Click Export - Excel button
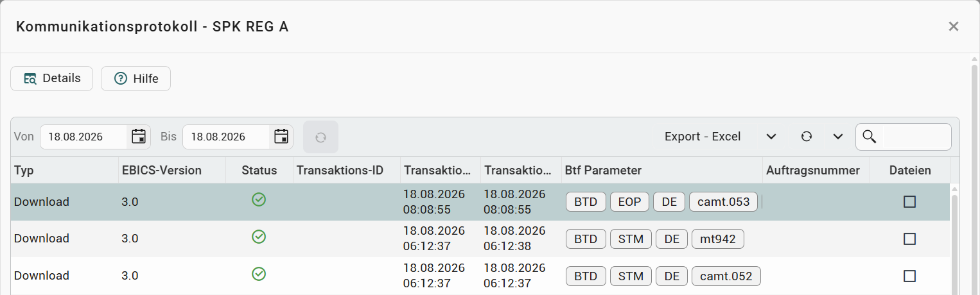 tap(703, 137)
